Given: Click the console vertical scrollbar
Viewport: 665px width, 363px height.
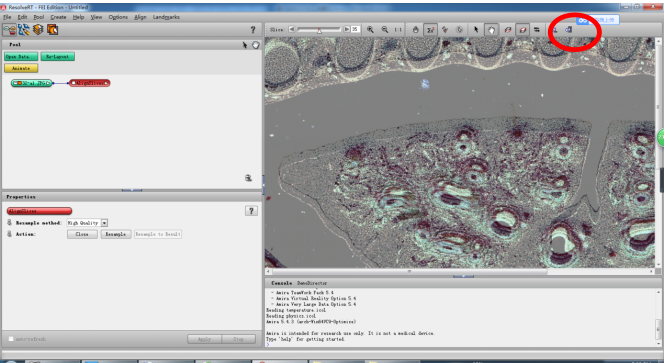Looking at the screenshot, I should click(x=658, y=318).
